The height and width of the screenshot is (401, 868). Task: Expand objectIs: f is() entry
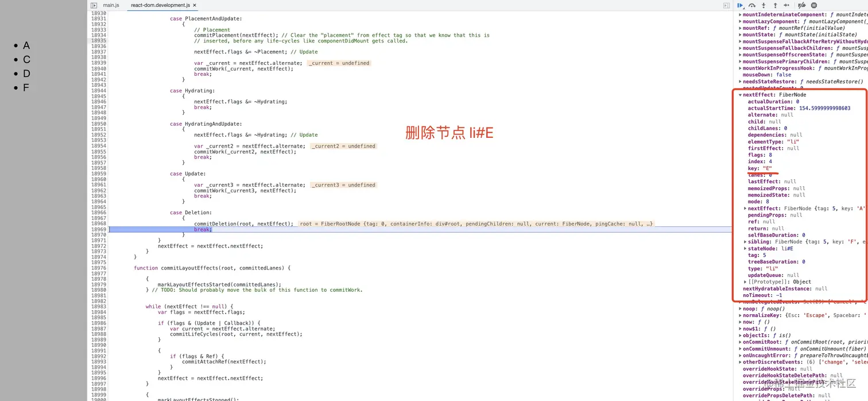point(740,336)
